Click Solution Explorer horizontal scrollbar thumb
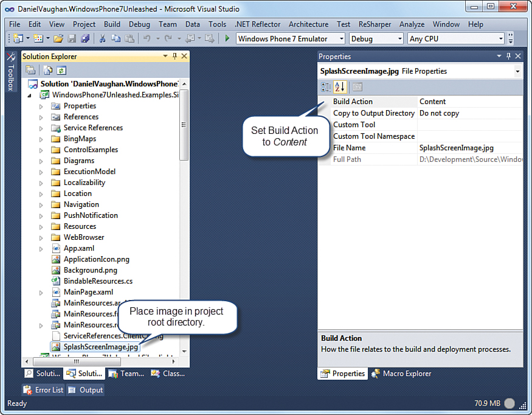532x415 pixels. (x=76, y=361)
